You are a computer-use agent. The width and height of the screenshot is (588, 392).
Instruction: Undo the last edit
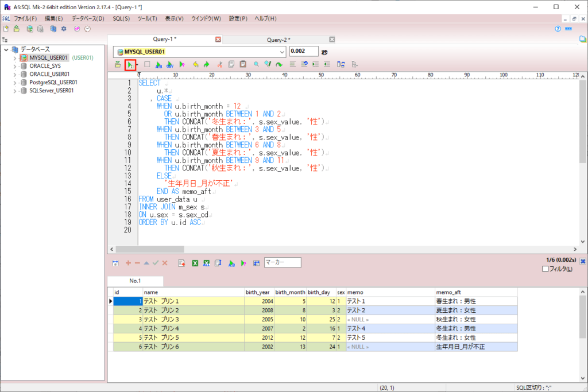[x=196, y=64]
